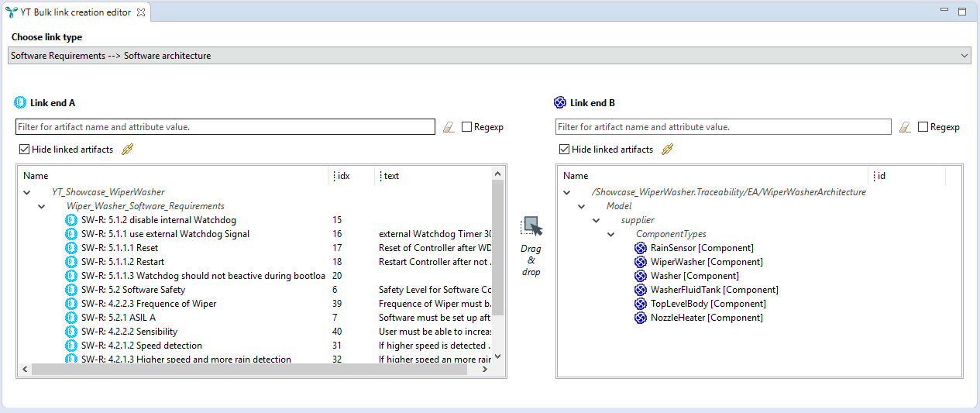Select 5.1.1.3 Watchdog bootloader requirement icon

click(x=72, y=276)
